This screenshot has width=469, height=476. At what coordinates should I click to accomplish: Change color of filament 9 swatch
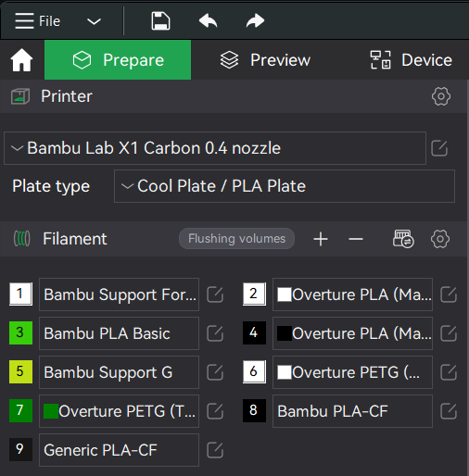coord(20,449)
